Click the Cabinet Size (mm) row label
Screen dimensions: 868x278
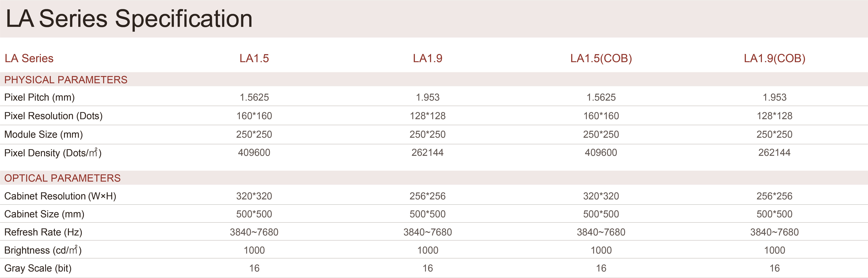tap(44, 214)
